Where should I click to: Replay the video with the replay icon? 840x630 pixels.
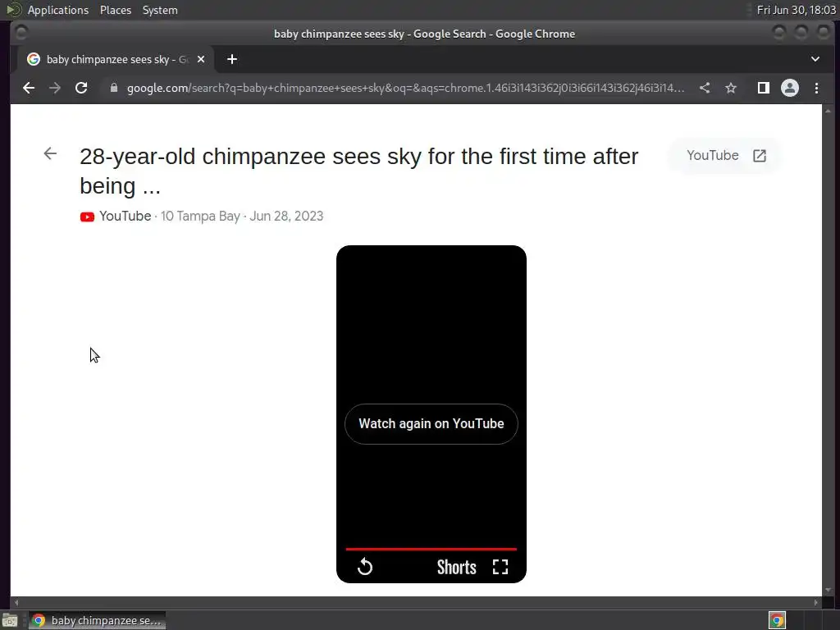[x=365, y=567]
